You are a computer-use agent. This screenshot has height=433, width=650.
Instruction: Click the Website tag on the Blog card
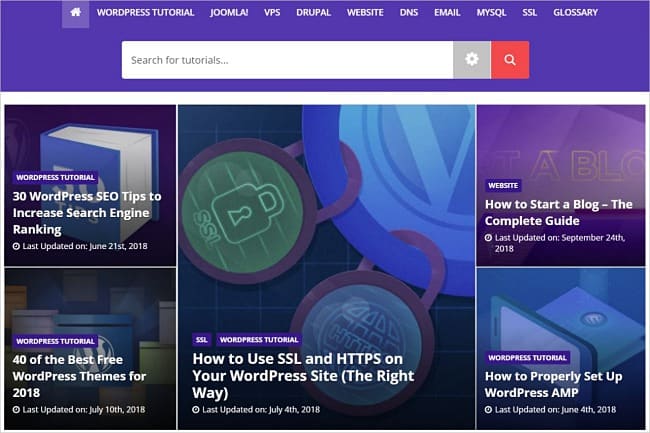503,185
